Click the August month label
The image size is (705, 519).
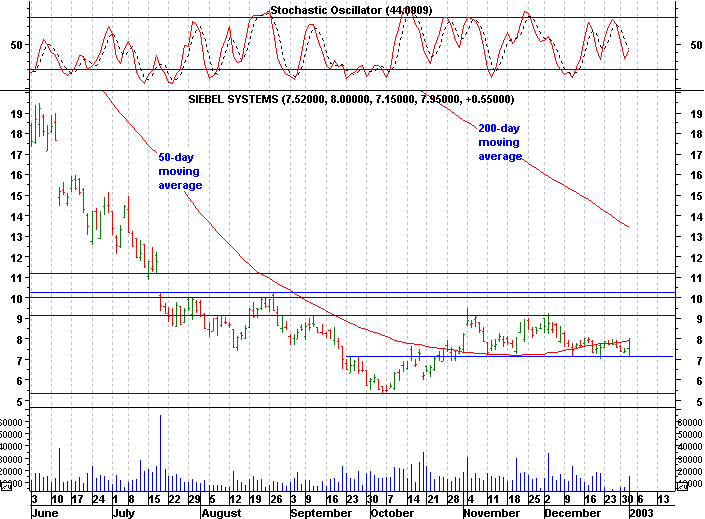click(221, 513)
